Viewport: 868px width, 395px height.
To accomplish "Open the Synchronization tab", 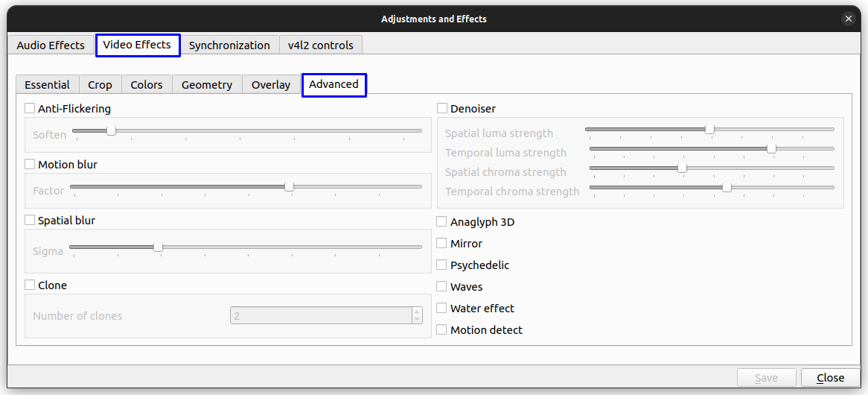I will pyautogui.click(x=229, y=45).
